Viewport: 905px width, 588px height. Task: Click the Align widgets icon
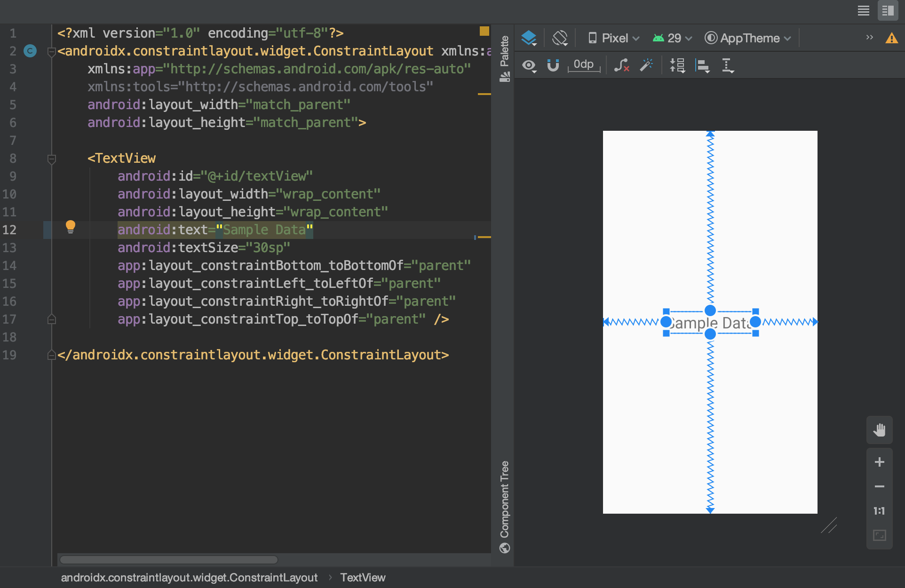[702, 65]
